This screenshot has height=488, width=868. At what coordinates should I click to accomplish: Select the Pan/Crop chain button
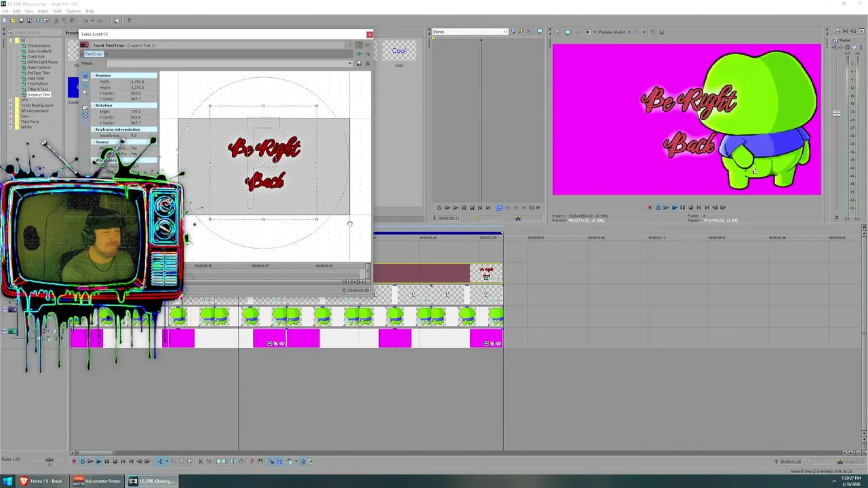pos(94,54)
